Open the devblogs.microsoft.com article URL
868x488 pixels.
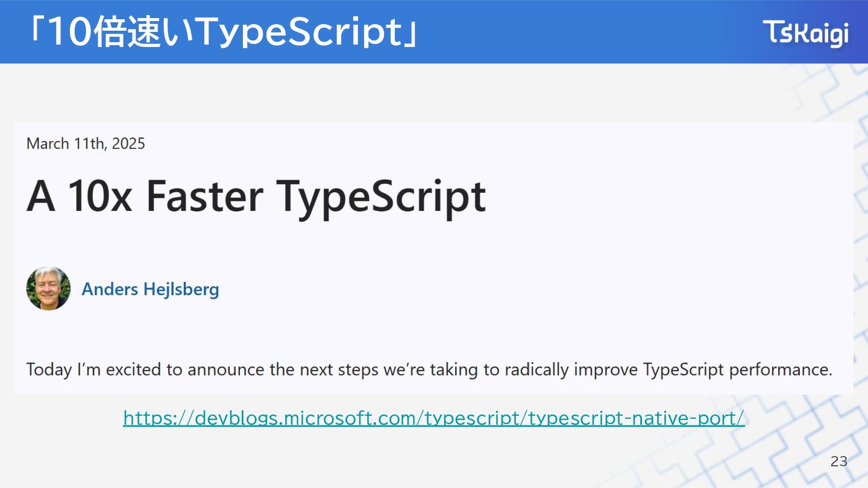tap(433, 418)
